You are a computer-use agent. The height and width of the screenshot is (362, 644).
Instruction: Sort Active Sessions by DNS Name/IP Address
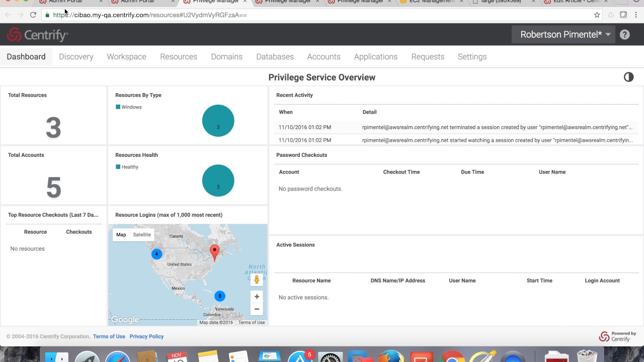coord(398,281)
